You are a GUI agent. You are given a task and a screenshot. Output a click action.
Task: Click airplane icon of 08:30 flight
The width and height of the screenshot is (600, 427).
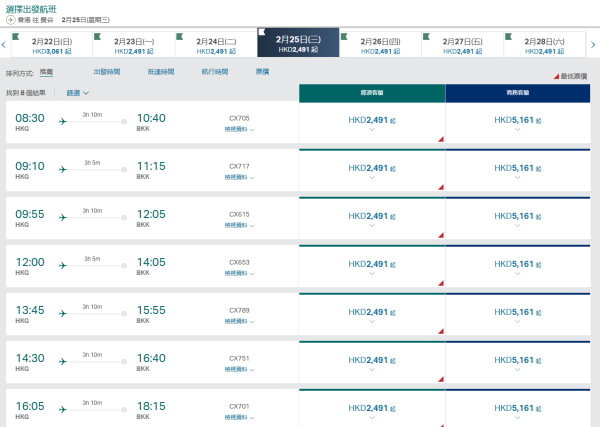(x=64, y=122)
